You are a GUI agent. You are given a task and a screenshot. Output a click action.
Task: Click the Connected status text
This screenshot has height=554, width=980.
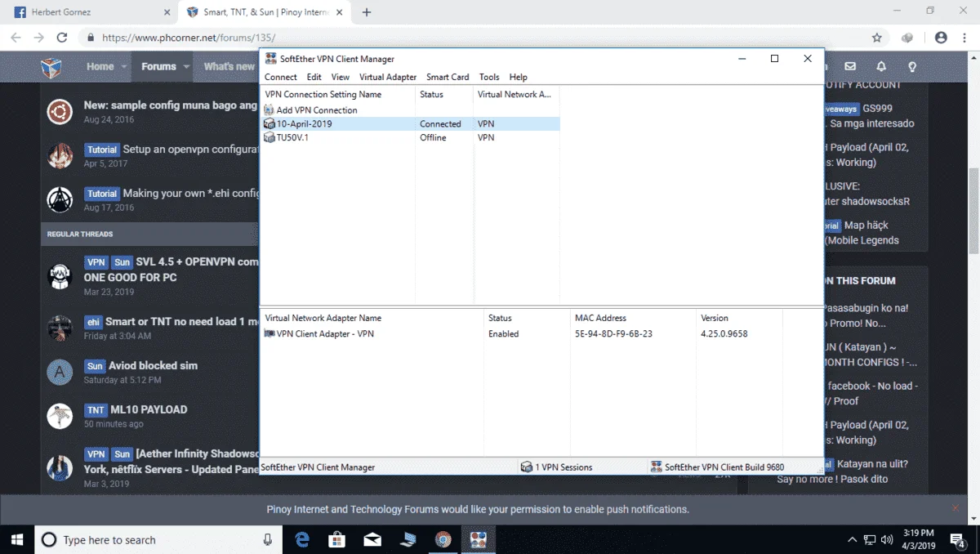tap(440, 124)
